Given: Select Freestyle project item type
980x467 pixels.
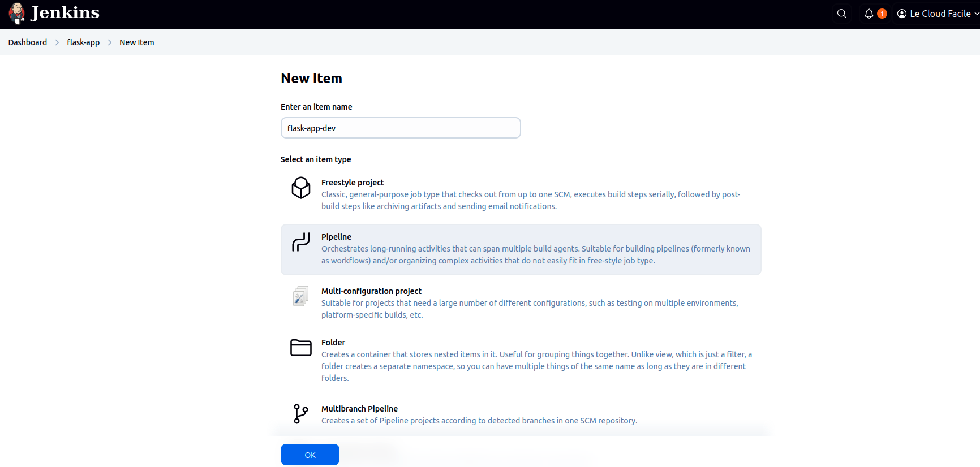Looking at the screenshot, I should pyautogui.click(x=353, y=183).
